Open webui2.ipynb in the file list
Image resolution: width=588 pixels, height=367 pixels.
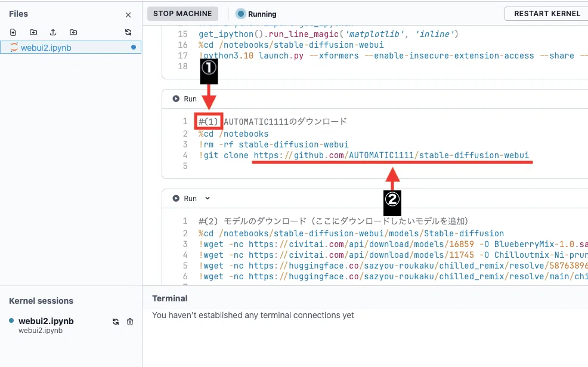70,47
